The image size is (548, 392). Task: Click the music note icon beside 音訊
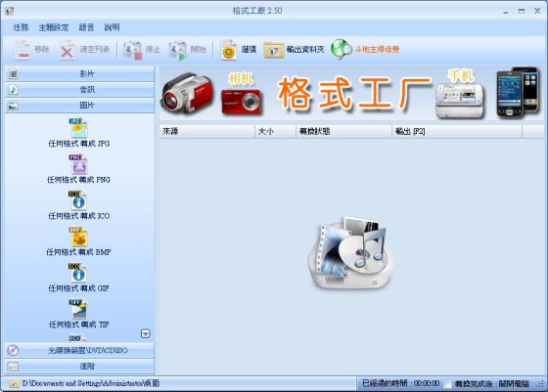(x=14, y=90)
